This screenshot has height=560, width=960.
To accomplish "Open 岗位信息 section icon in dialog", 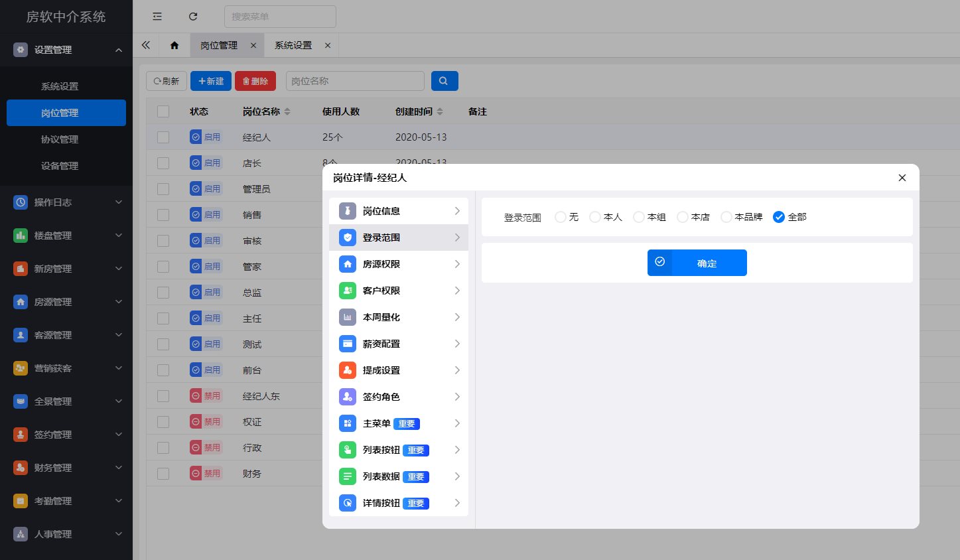I will pyautogui.click(x=348, y=211).
